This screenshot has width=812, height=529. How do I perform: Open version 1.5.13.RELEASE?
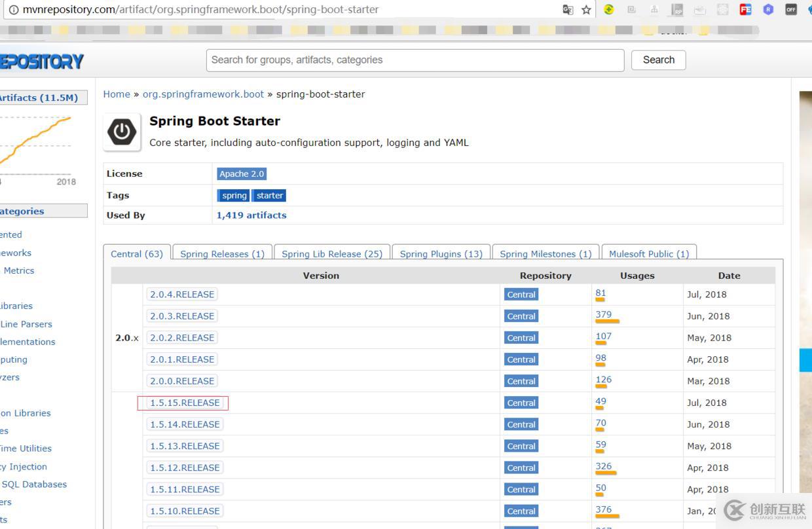[185, 446]
